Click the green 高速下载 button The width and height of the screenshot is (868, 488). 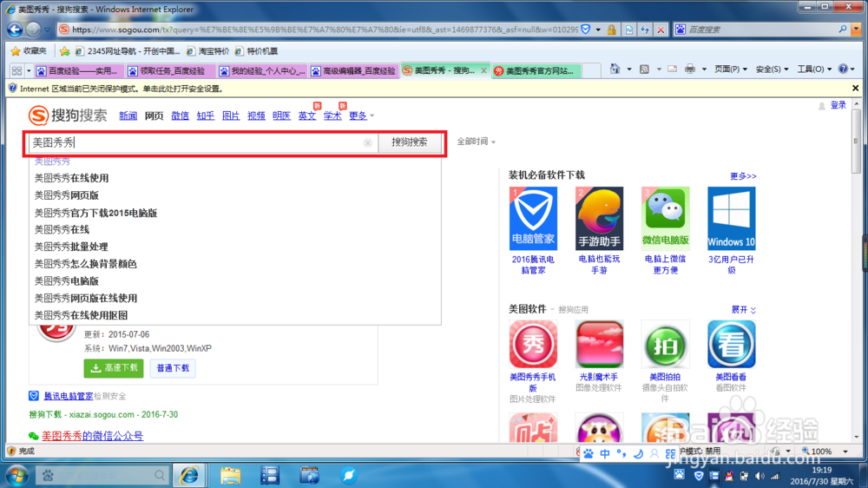pos(114,368)
